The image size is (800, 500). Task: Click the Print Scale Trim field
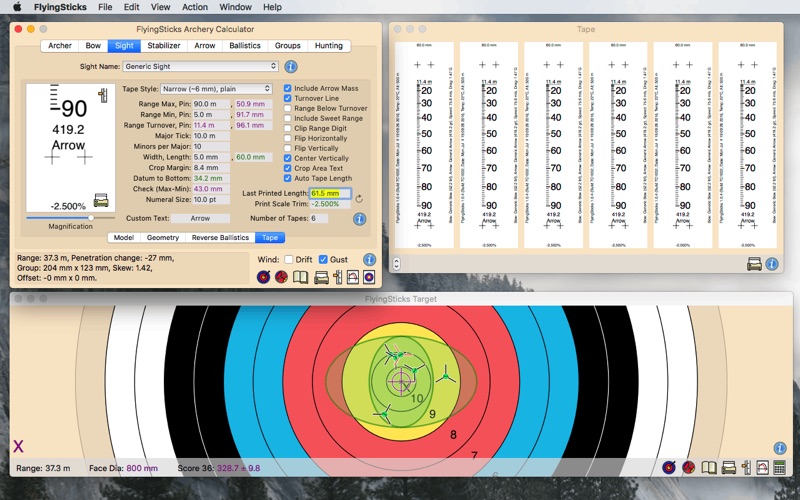coord(330,204)
